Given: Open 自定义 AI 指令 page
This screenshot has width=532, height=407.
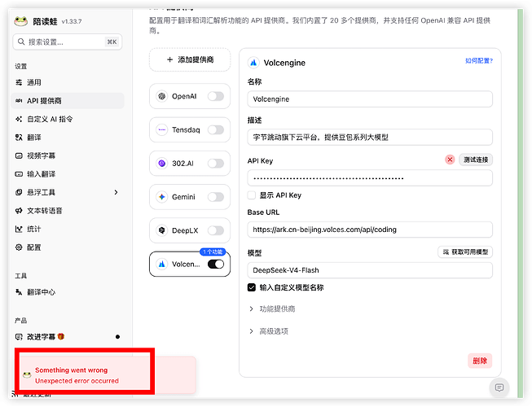Looking at the screenshot, I should (x=68, y=119).
